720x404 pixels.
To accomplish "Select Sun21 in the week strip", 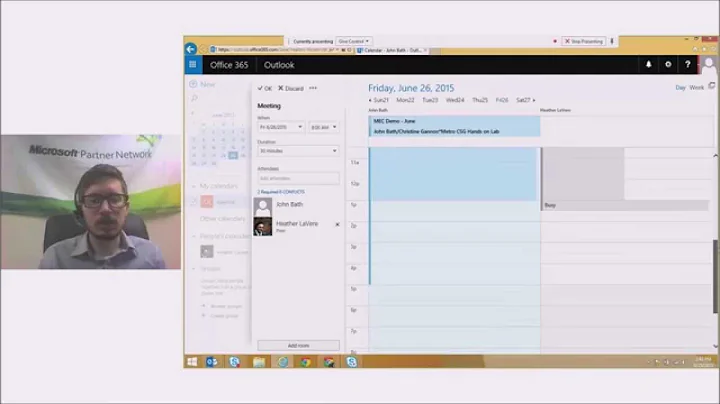I will pos(381,100).
